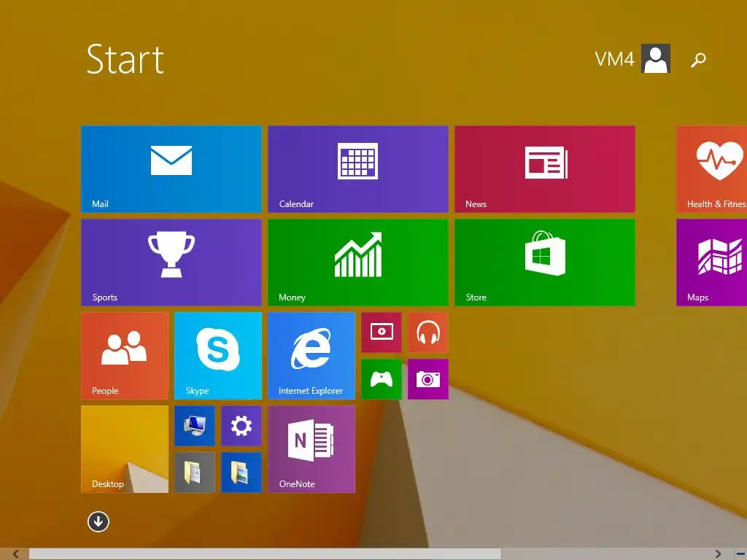Launch the Maps tile
The width and height of the screenshot is (747, 560).
click(712, 262)
